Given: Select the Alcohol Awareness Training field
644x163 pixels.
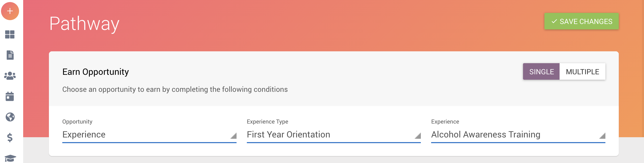Looking at the screenshot, I should pos(518,135).
